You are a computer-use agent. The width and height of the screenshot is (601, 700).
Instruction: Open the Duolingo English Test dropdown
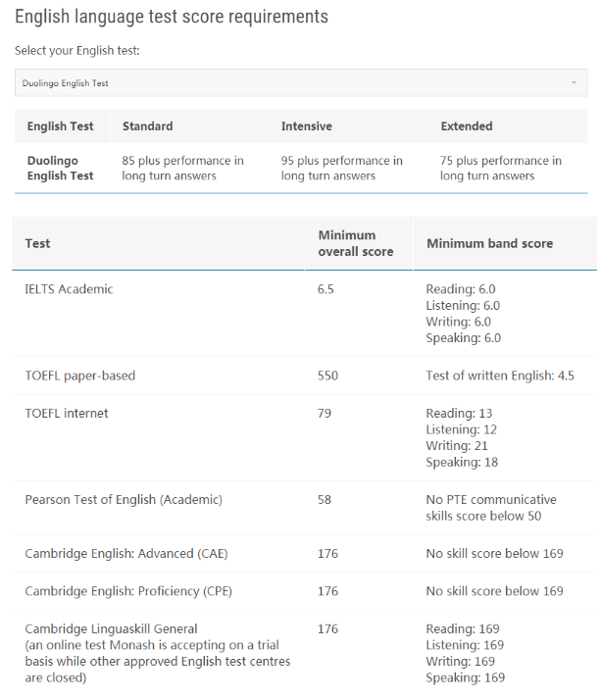point(294,83)
